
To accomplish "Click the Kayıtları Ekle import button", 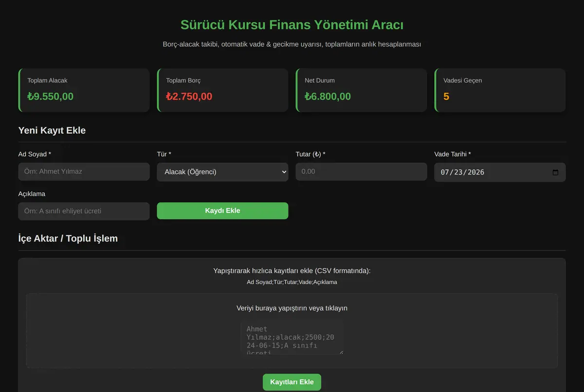I will point(292,382).
